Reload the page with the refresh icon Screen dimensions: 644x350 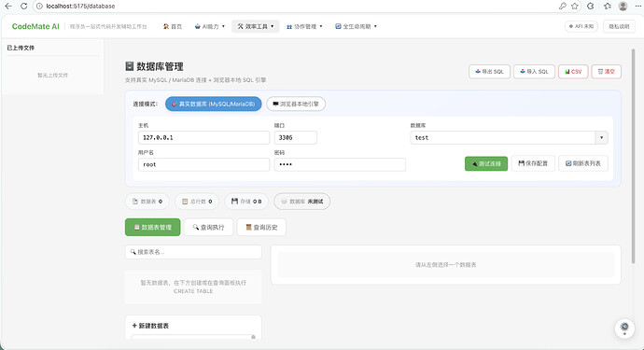pos(24,7)
